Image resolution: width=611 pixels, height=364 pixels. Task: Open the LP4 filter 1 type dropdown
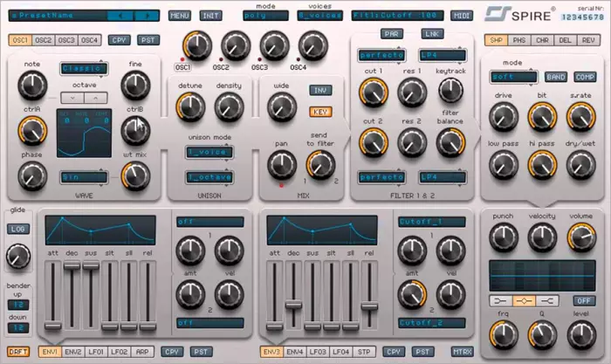point(442,54)
